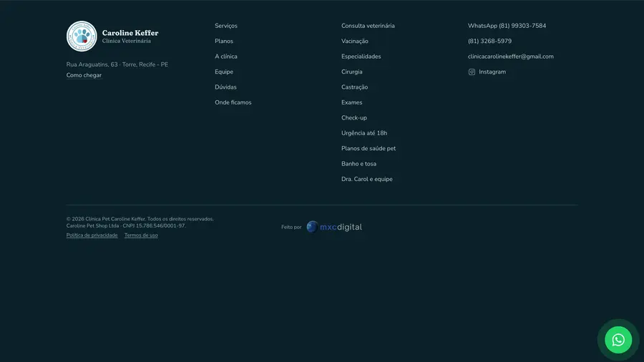
Task: Open the Vacinação service link
Action: (x=355, y=41)
